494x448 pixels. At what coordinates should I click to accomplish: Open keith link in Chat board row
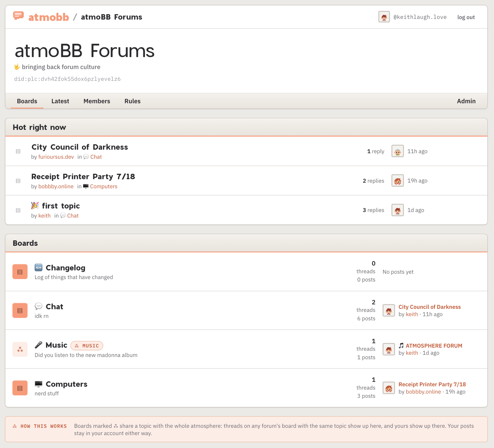tap(412, 314)
